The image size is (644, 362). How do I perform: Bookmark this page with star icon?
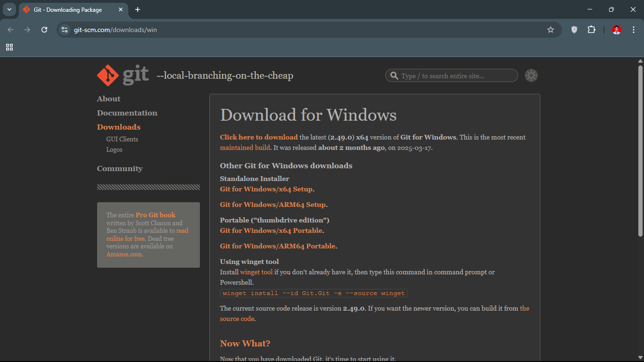pyautogui.click(x=550, y=30)
